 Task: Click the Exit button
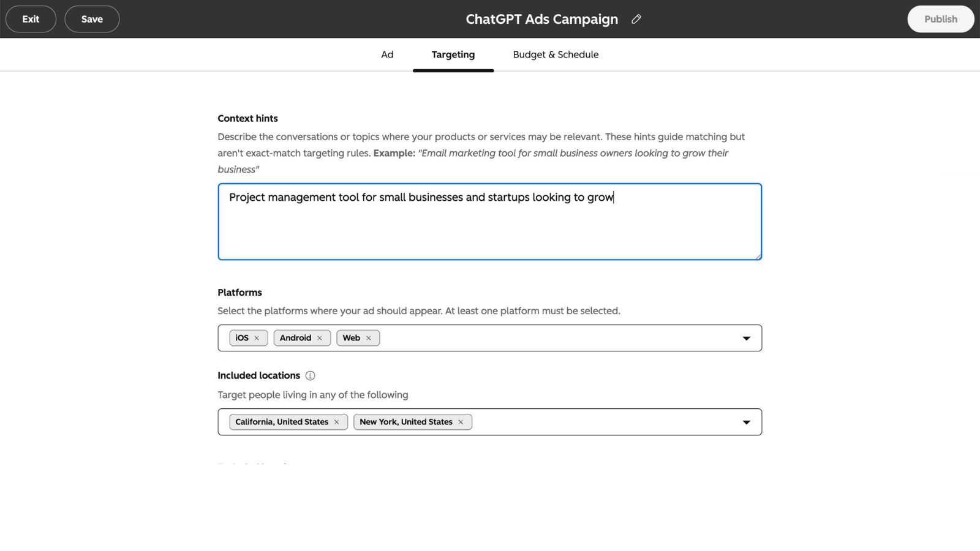point(31,19)
